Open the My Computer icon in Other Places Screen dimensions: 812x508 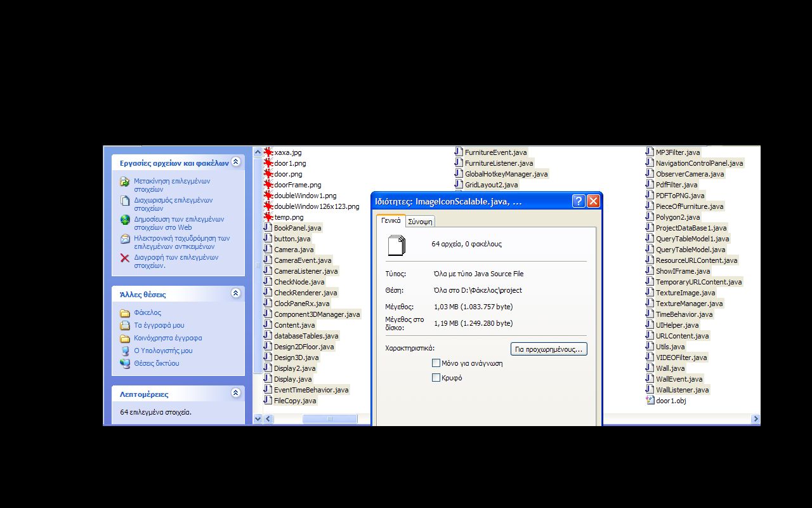tap(125, 351)
